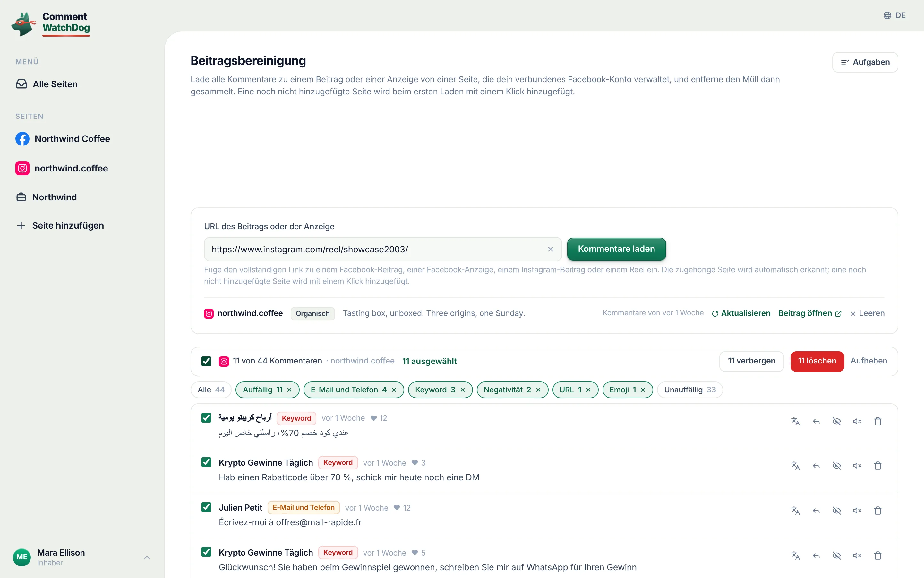Mute author of the Arabic comment
The width and height of the screenshot is (924, 578).
[x=857, y=421]
